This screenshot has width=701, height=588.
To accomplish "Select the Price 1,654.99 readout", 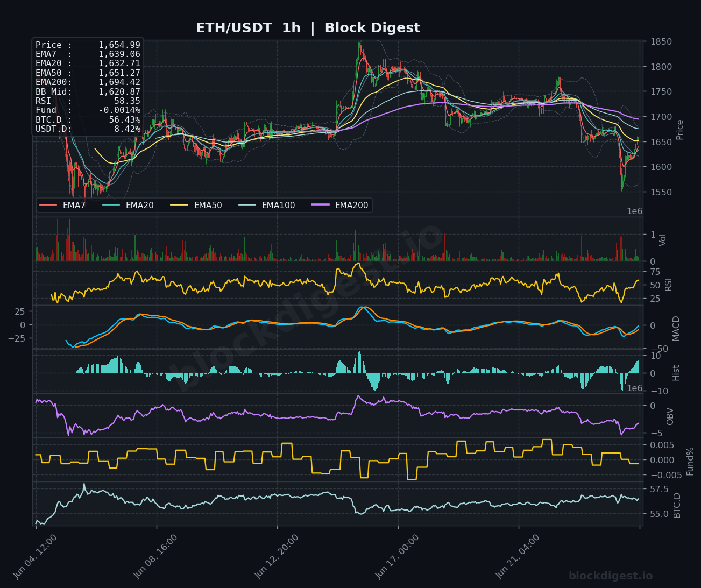I will (88, 45).
